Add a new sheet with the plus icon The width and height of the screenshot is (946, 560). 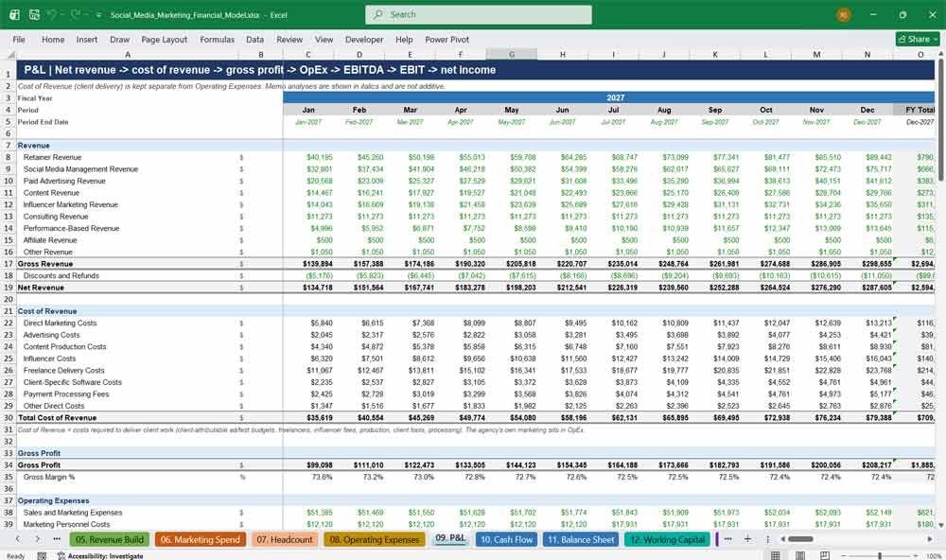747,539
